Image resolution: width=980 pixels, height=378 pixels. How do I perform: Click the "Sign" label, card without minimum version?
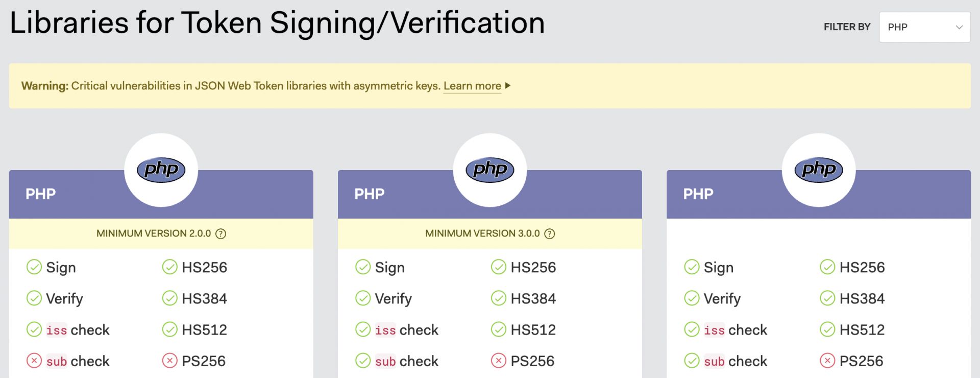[718, 268]
